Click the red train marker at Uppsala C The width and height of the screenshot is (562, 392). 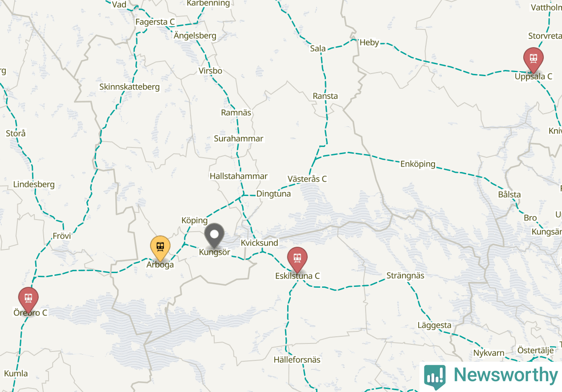pyautogui.click(x=533, y=60)
